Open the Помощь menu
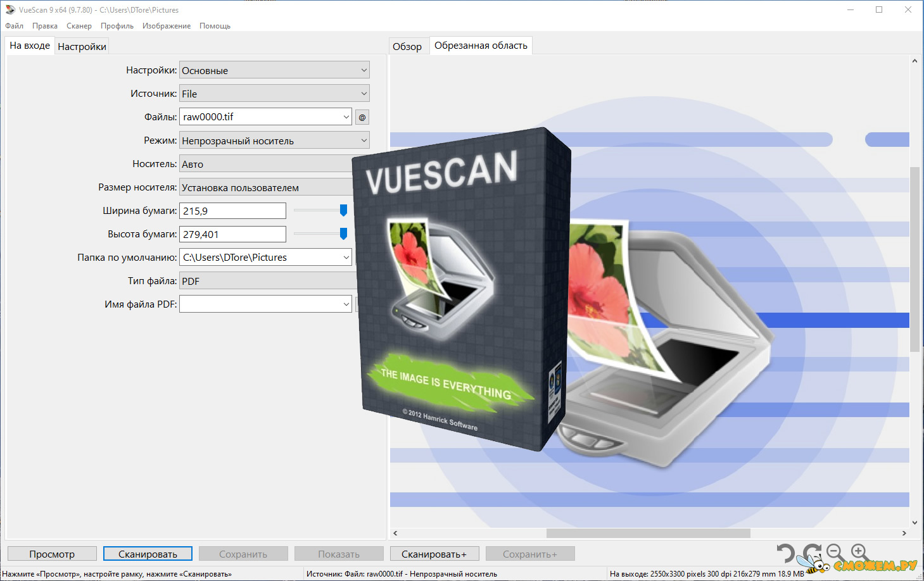 coord(215,26)
